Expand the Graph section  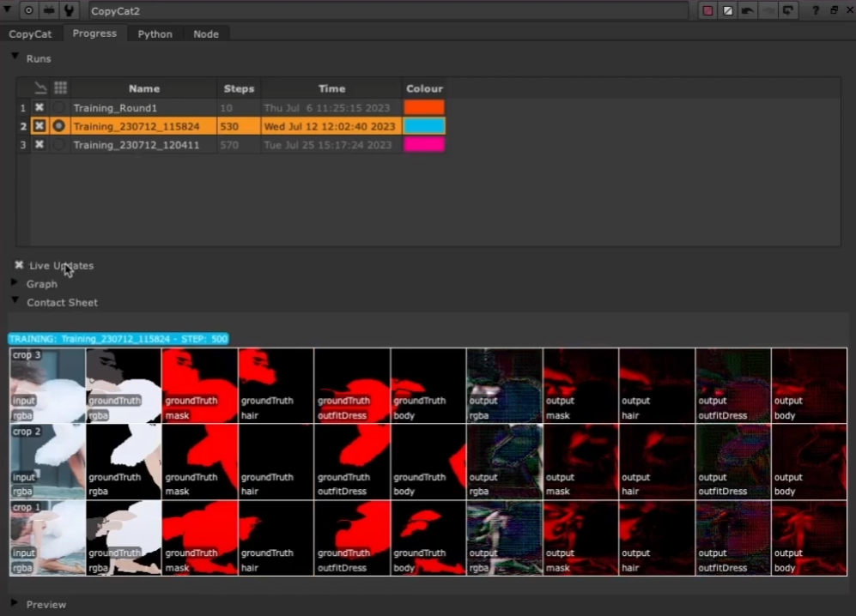[15, 284]
